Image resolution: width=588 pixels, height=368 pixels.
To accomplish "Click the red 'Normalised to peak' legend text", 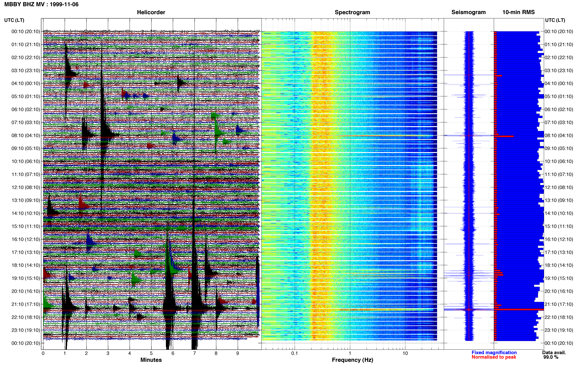I will click(x=494, y=357).
